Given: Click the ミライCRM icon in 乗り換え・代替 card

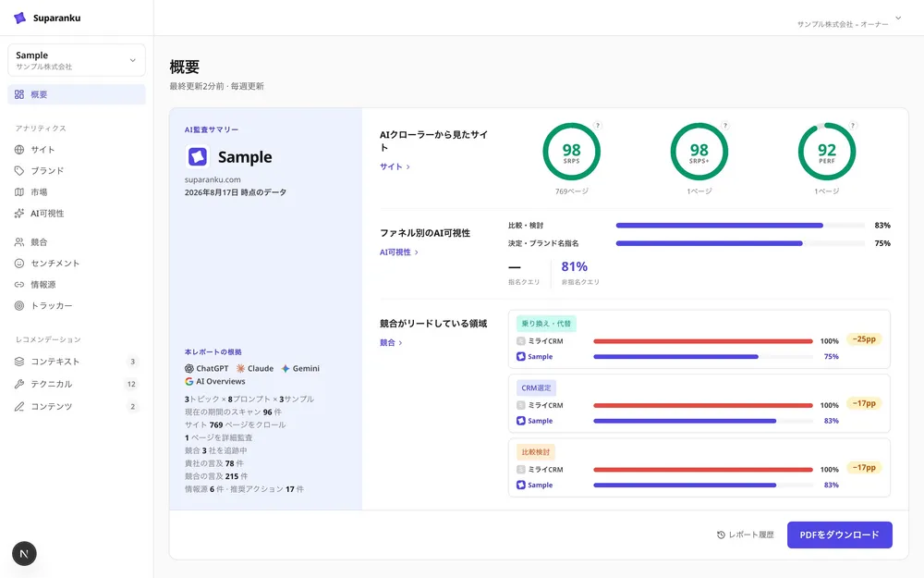Looking at the screenshot, I should point(521,341).
